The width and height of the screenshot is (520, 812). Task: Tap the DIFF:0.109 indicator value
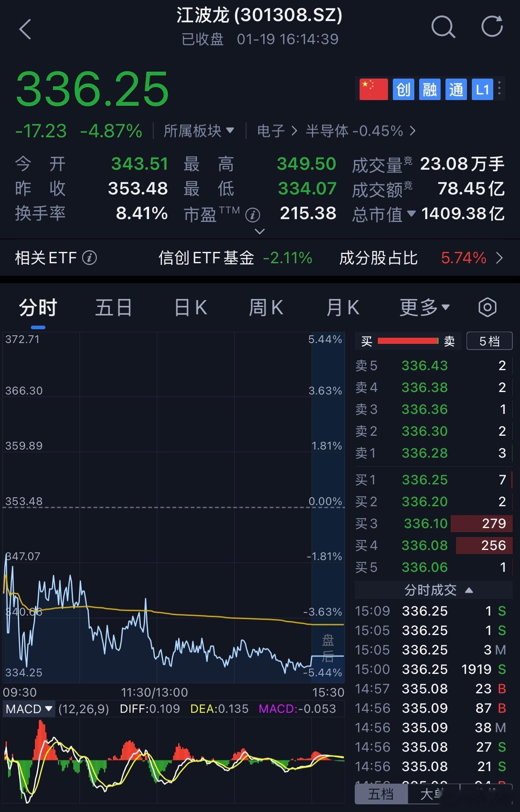tap(150, 709)
